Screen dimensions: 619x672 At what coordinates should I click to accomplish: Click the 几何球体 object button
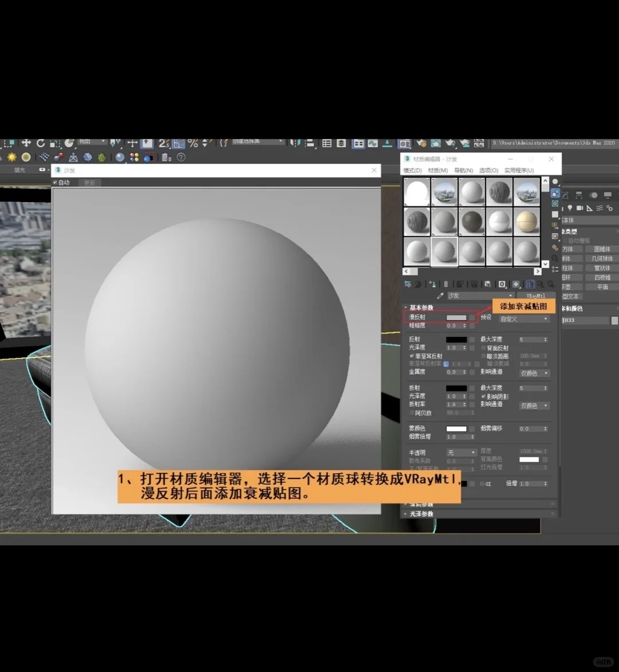[602, 258]
